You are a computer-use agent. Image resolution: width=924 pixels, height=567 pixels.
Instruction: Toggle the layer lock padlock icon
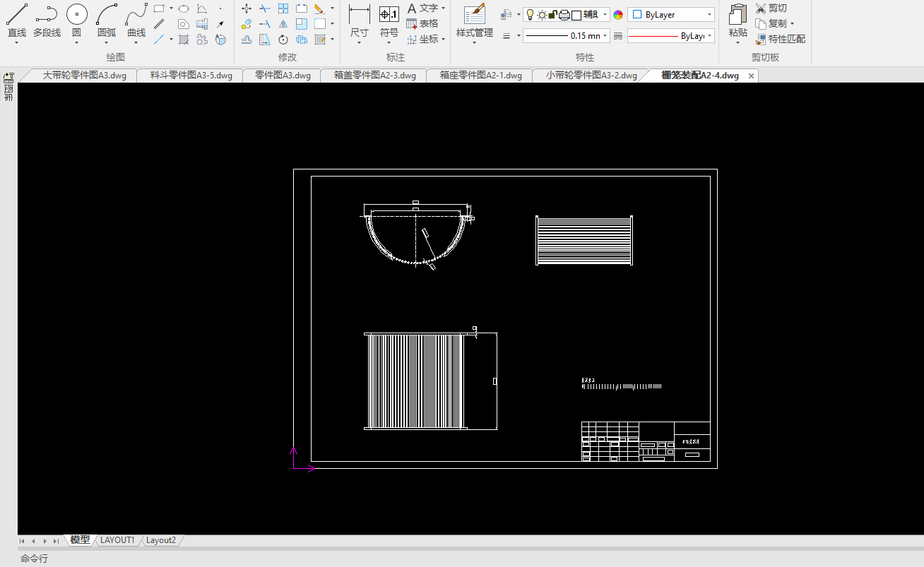pos(553,15)
